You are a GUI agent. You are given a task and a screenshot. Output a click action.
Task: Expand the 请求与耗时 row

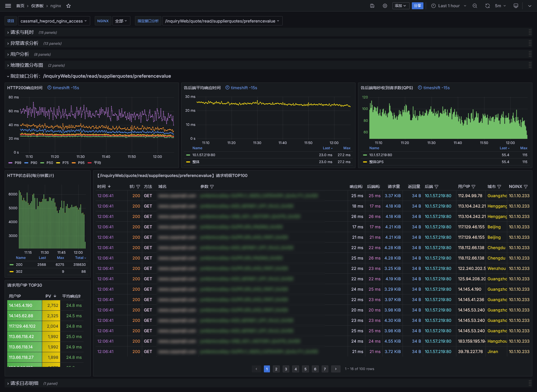point(22,32)
